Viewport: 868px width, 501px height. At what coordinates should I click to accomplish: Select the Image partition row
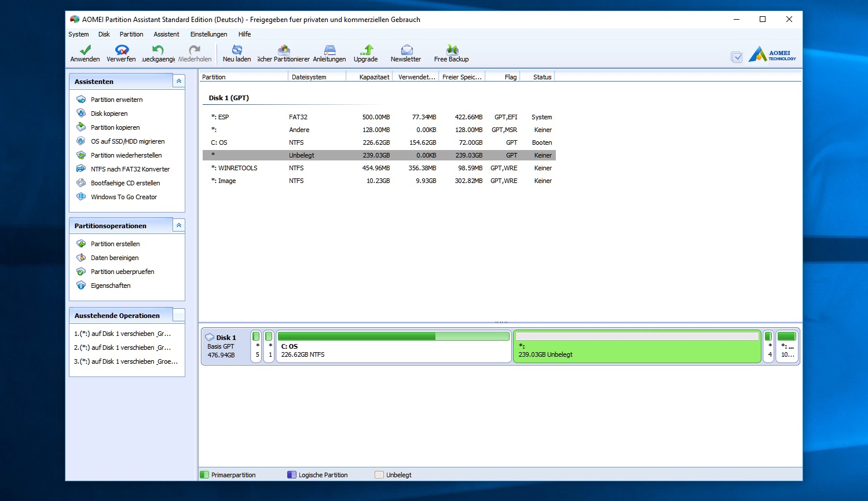(x=379, y=181)
